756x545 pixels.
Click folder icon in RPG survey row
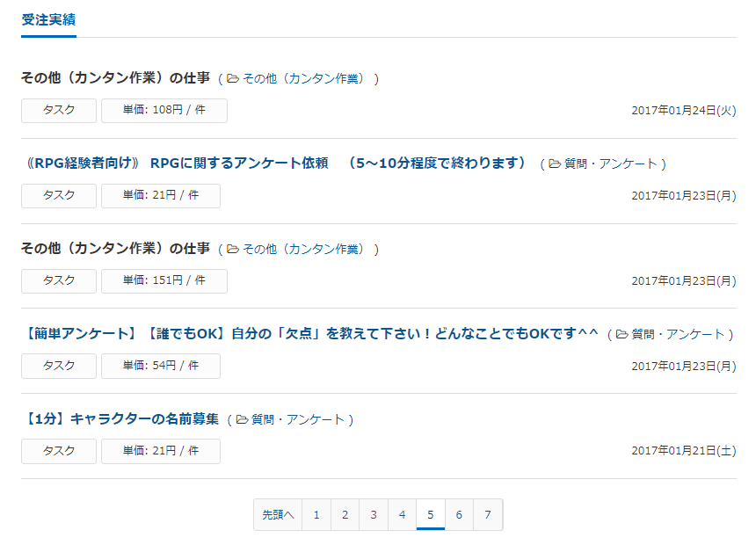click(555, 163)
